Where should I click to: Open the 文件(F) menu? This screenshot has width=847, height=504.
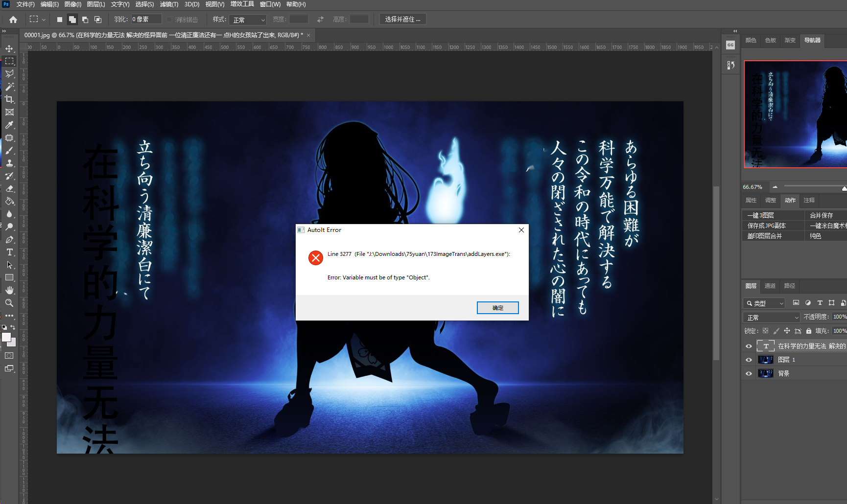(x=25, y=4)
